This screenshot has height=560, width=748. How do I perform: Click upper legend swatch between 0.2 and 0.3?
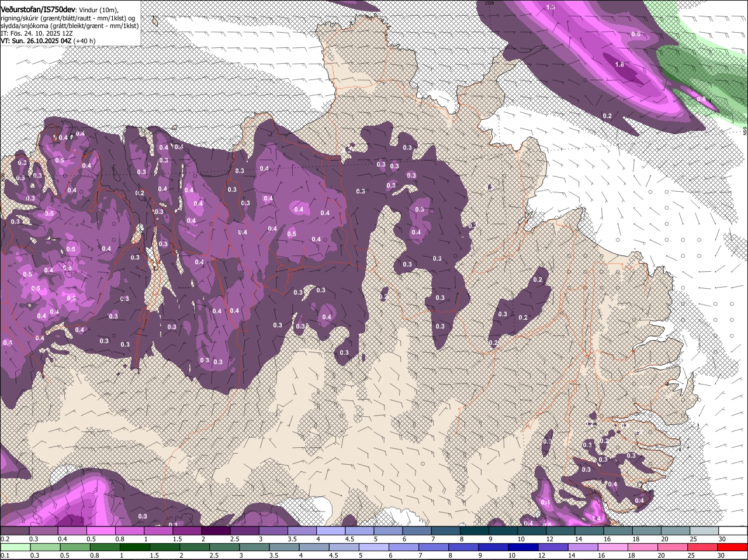pos(15,530)
